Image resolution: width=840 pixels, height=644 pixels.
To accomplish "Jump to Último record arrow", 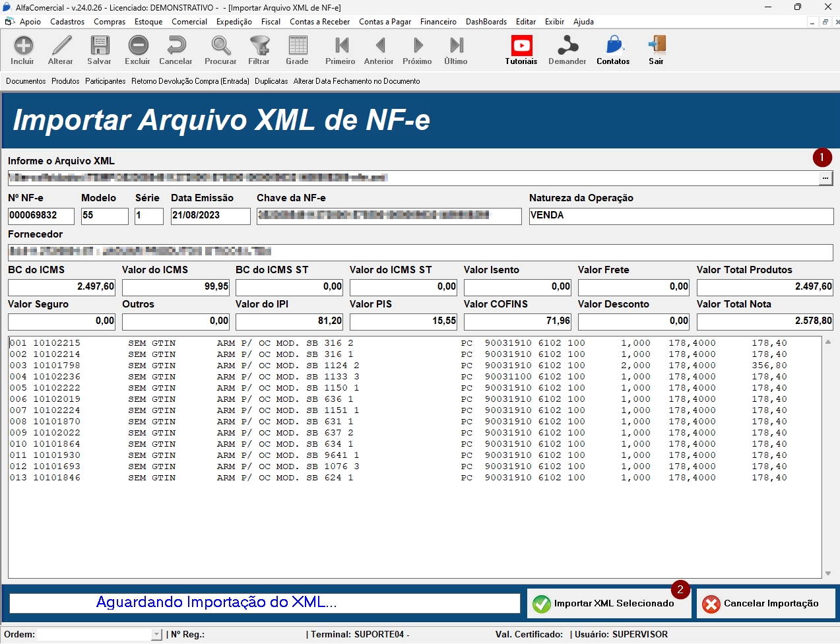I will pos(456,46).
